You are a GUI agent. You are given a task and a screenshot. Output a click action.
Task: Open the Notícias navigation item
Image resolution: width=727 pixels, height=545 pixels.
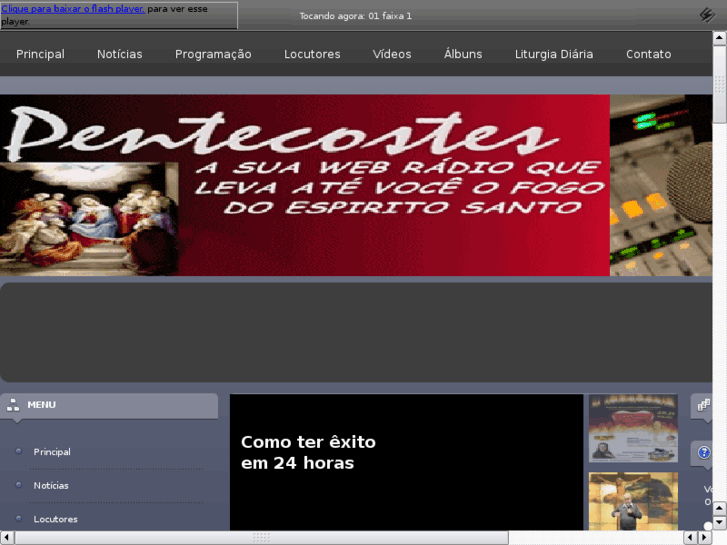[x=120, y=54]
